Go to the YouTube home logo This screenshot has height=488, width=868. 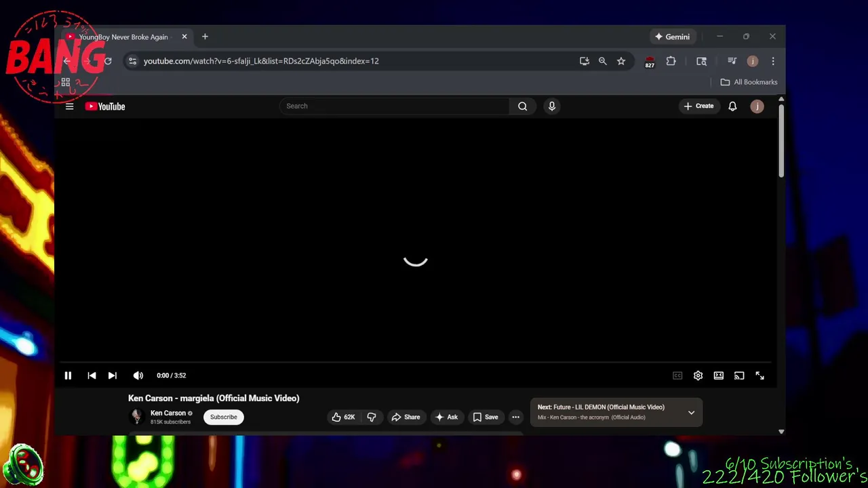tap(105, 106)
